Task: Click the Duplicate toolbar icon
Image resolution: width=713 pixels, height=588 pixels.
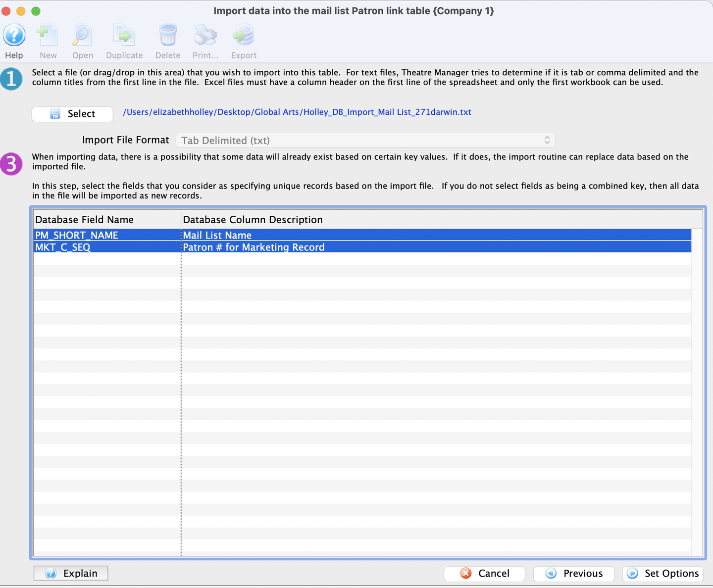Action: 124,36
